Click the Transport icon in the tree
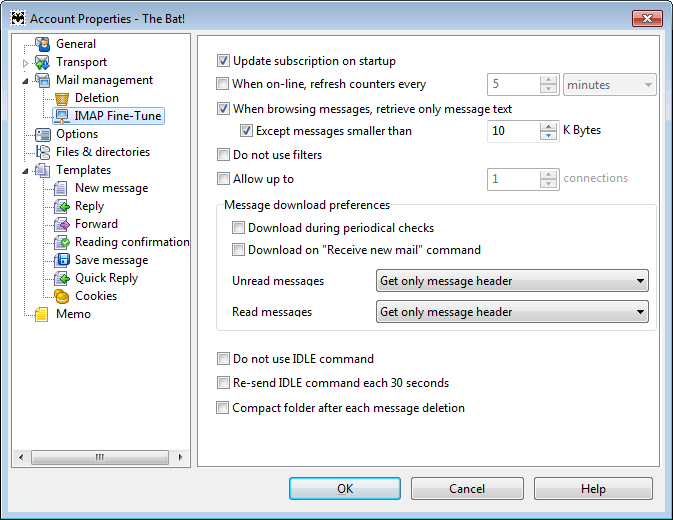The image size is (673, 520). (x=42, y=62)
